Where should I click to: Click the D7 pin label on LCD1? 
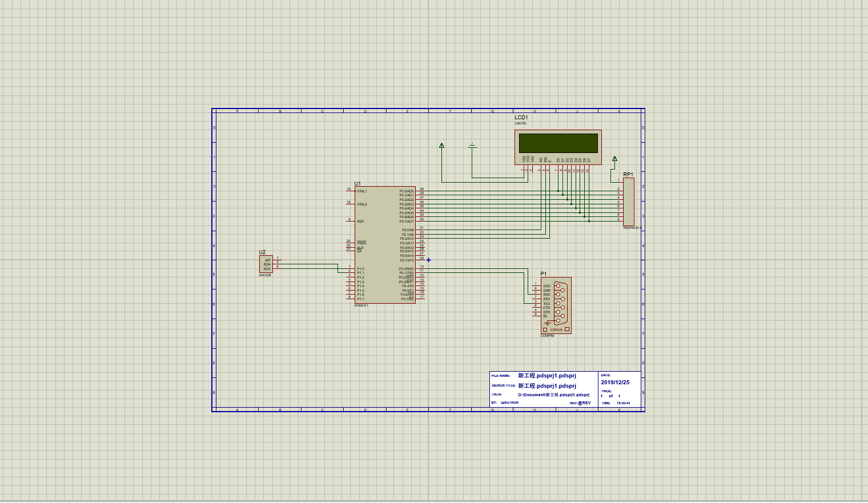tap(589, 160)
